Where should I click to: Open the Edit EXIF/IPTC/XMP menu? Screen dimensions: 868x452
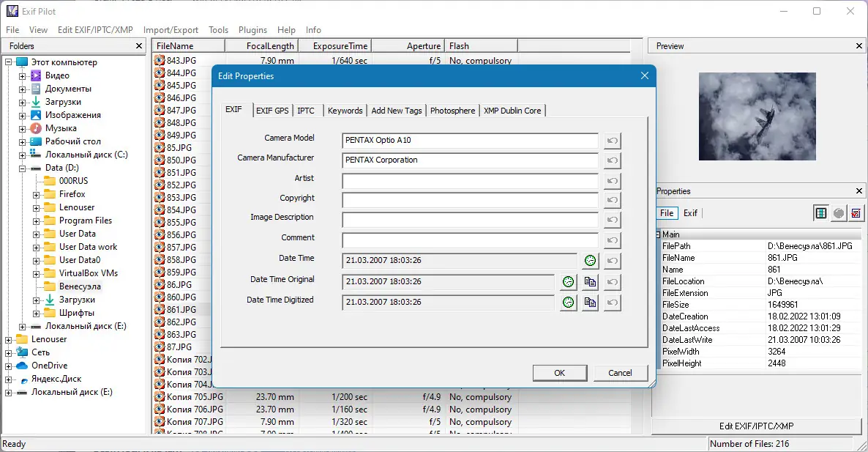[95, 30]
